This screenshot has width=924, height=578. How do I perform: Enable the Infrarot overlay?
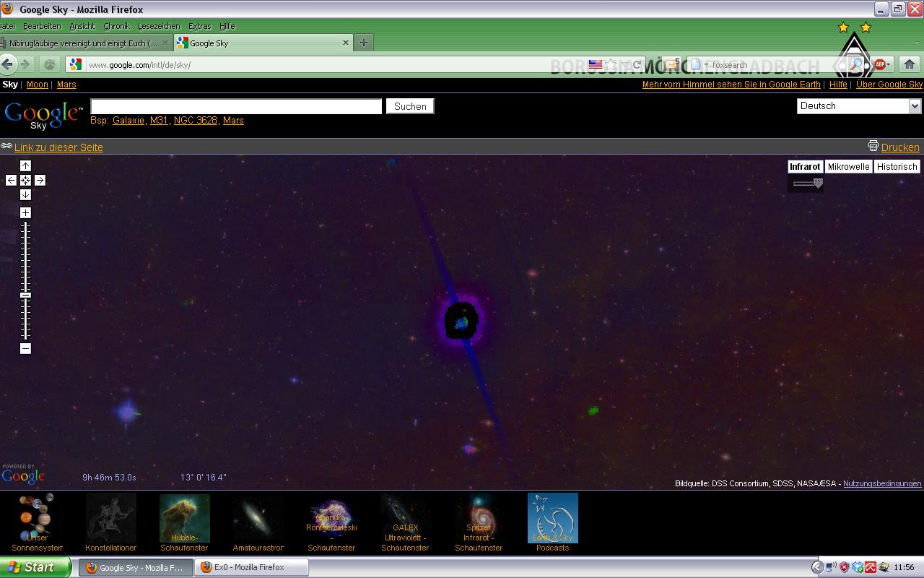(x=805, y=166)
